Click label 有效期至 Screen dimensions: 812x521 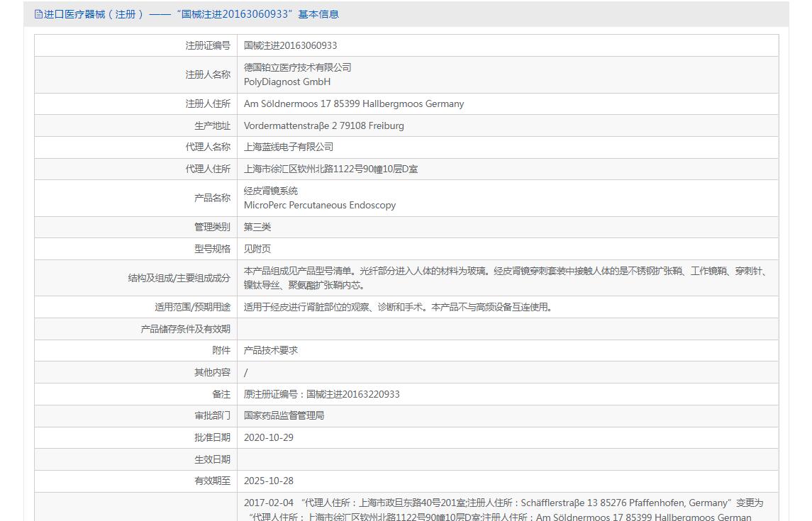coord(212,481)
